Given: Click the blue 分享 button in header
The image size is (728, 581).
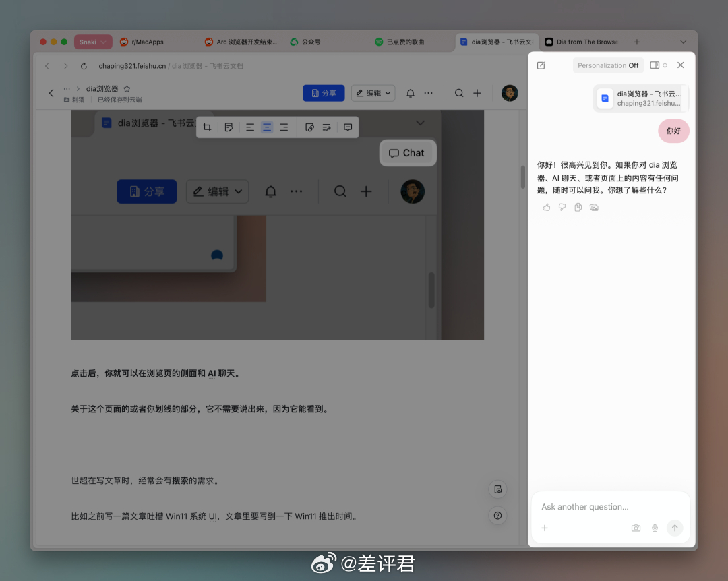Looking at the screenshot, I should [x=324, y=93].
